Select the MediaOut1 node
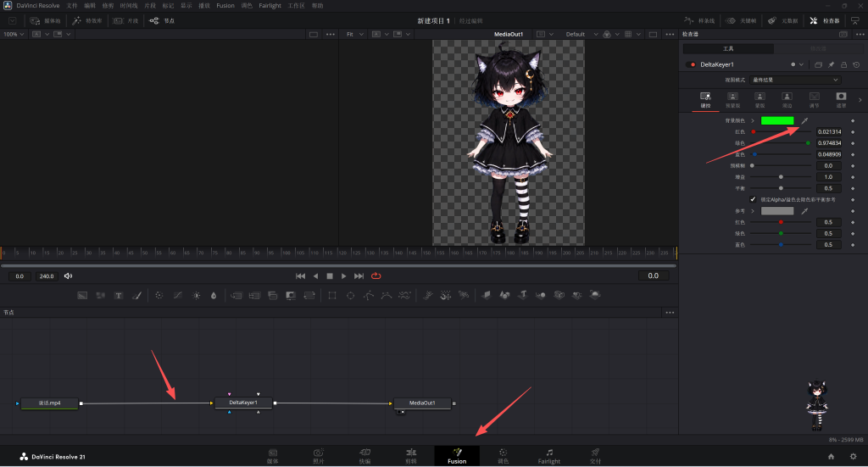868x467 pixels. (422, 403)
